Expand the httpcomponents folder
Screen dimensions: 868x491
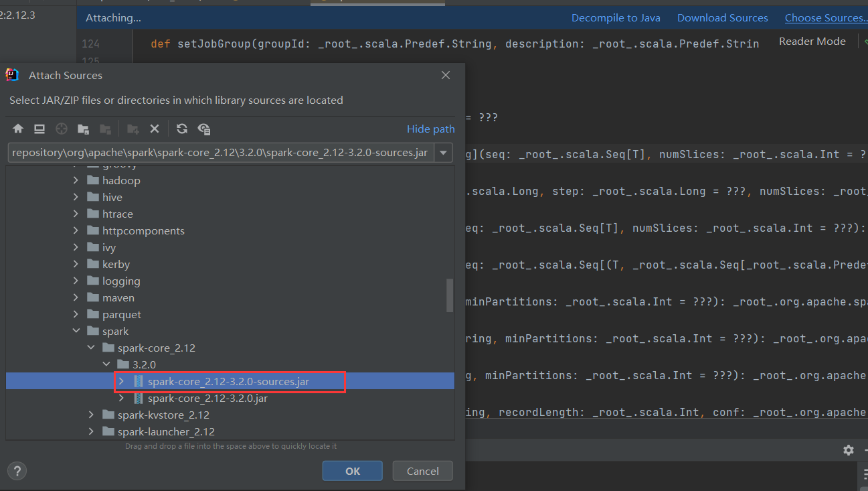point(76,230)
